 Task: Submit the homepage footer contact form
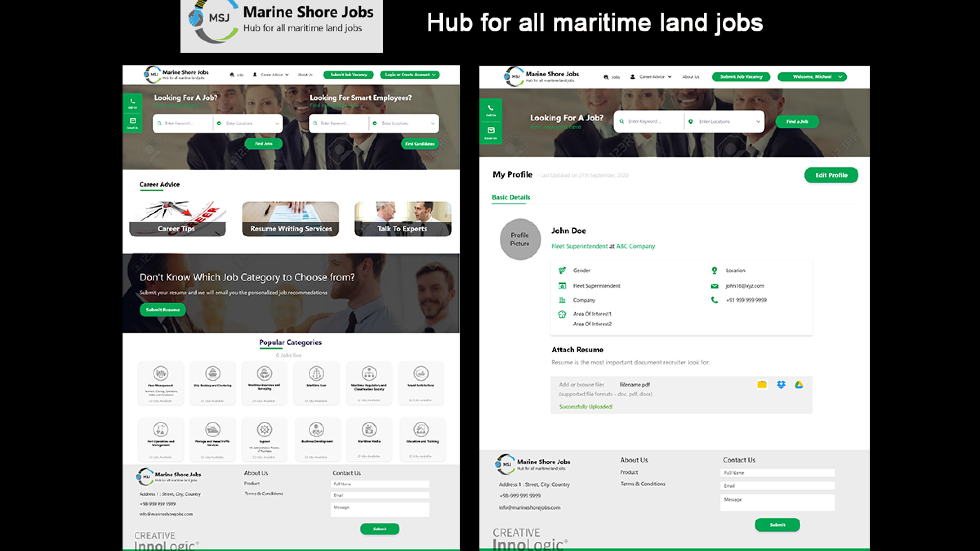point(380,529)
